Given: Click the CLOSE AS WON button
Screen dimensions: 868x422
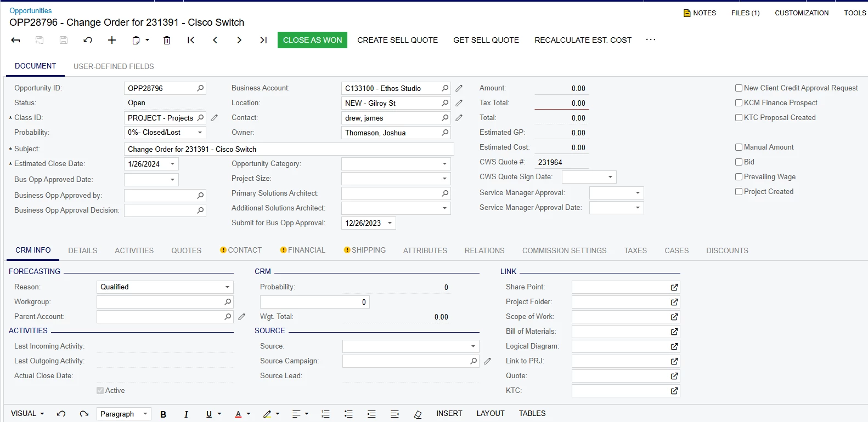Looking at the screenshot, I should pos(312,40).
